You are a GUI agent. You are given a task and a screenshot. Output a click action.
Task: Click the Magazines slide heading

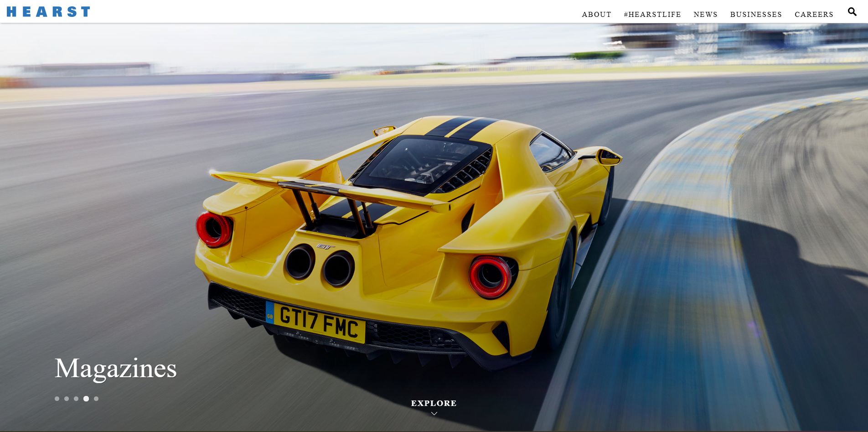[116, 369]
